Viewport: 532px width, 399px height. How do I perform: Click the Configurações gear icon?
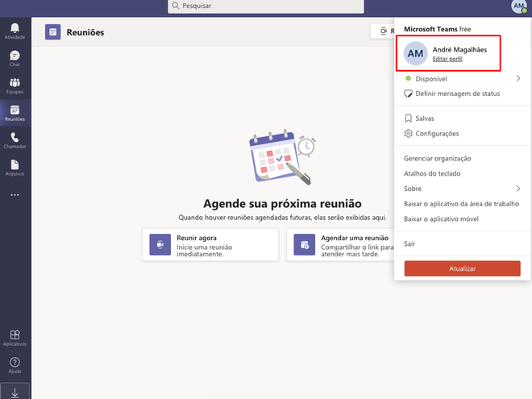pyautogui.click(x=408, y=133)
